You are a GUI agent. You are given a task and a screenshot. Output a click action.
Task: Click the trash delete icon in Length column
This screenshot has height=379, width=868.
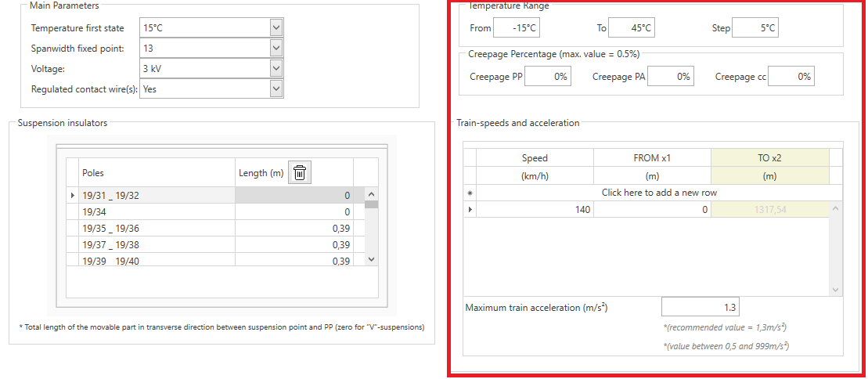click(x=298, y=173)
